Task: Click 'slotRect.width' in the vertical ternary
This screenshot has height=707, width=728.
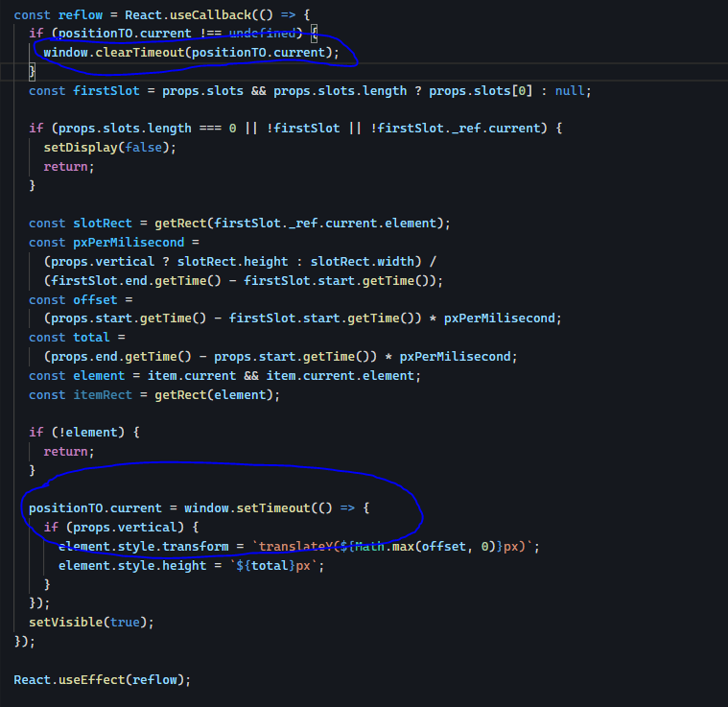Action: click(x=363, y=261)
